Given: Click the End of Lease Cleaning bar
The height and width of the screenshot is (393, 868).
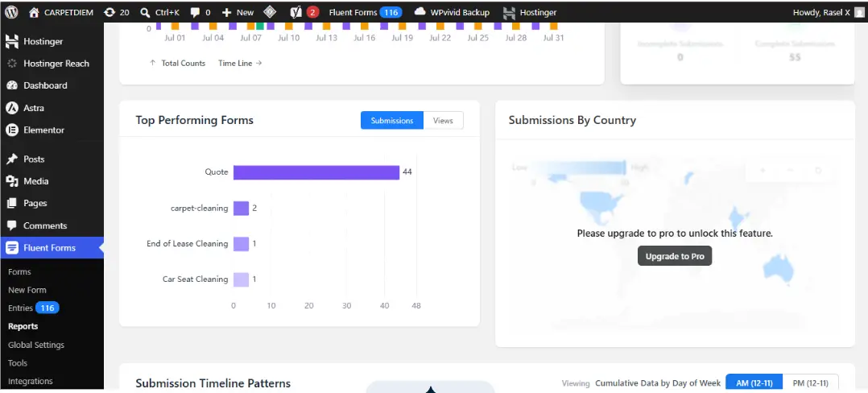Looking at the screenshot, I should click(x=241, y=243).
